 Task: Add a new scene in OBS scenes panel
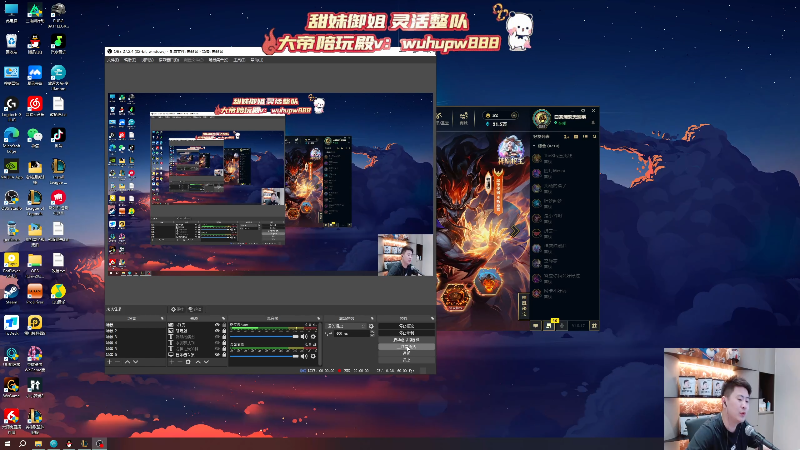click(109, 362)
